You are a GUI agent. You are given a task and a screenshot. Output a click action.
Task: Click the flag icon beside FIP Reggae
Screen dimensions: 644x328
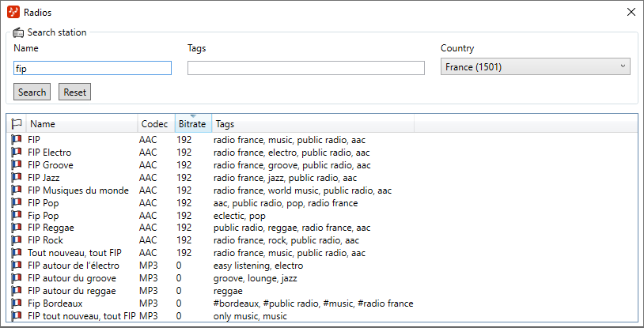[x=17, y=228]
